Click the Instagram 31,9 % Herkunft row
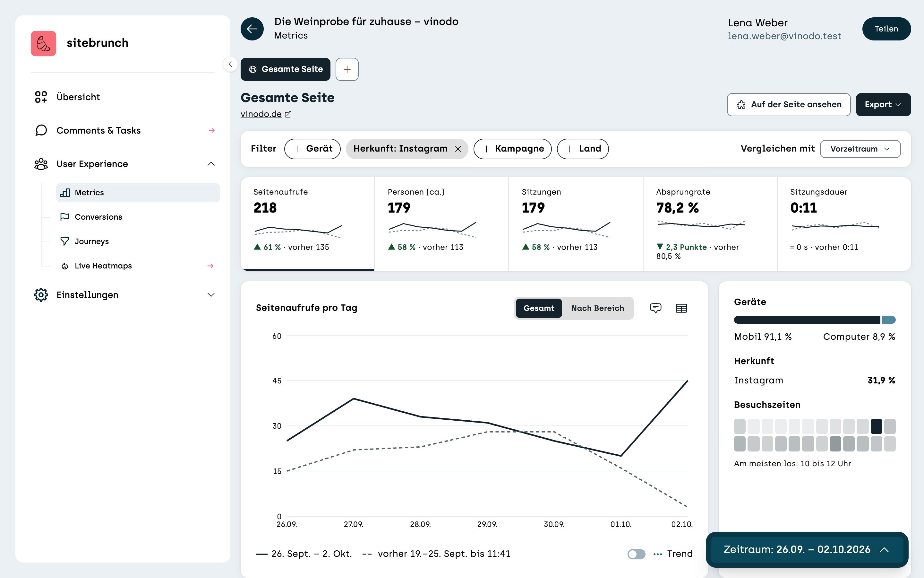This screenshot has width=924, height=578. pyautogui.click(x=814, y=381)
